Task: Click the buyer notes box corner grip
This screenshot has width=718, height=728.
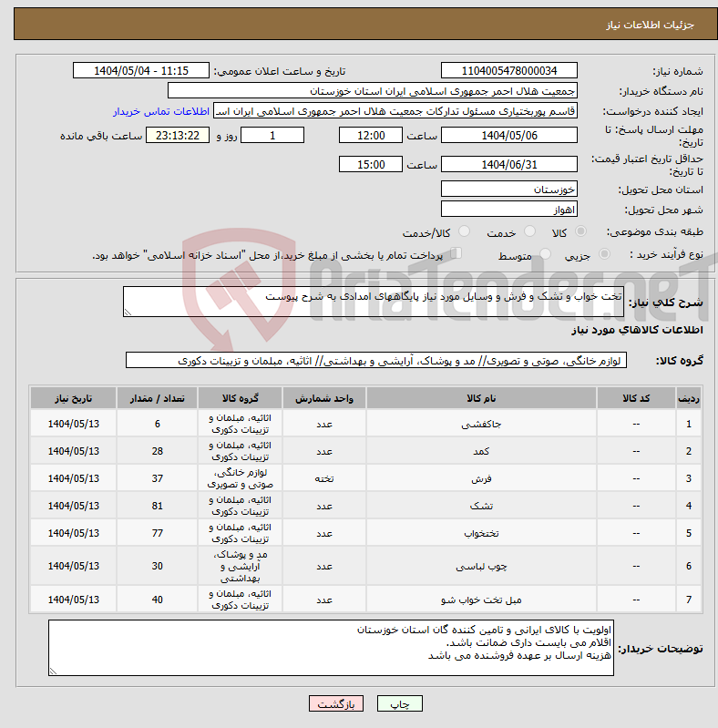Action: pos(53,672)
